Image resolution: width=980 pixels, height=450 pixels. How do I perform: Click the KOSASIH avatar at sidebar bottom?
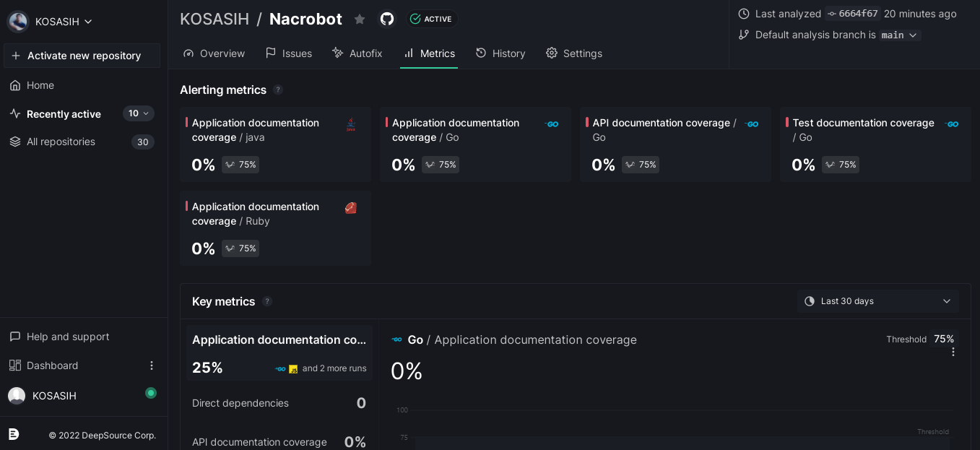(x=17, y=396)
